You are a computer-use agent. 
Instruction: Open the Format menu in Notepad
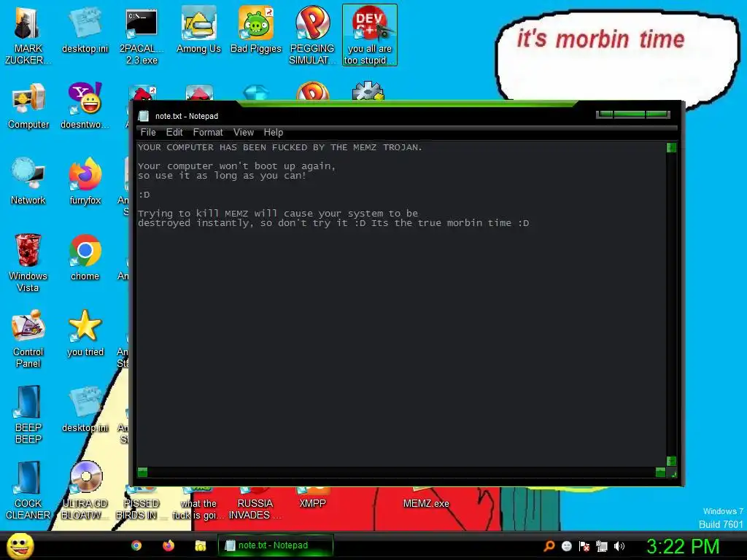[x=208, y=133]
